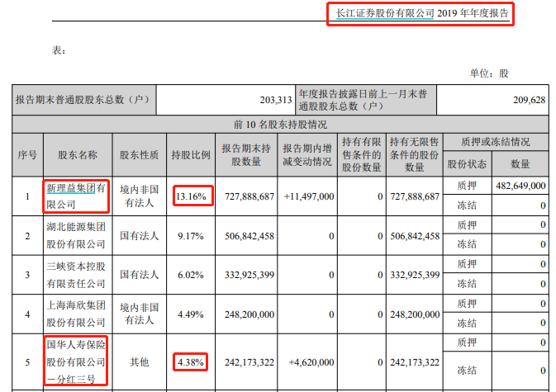Viewport: 556px width, 392px height.
Task: Select 332,925,399 under 持有无限售条件的股份数量
Action: 415,275
